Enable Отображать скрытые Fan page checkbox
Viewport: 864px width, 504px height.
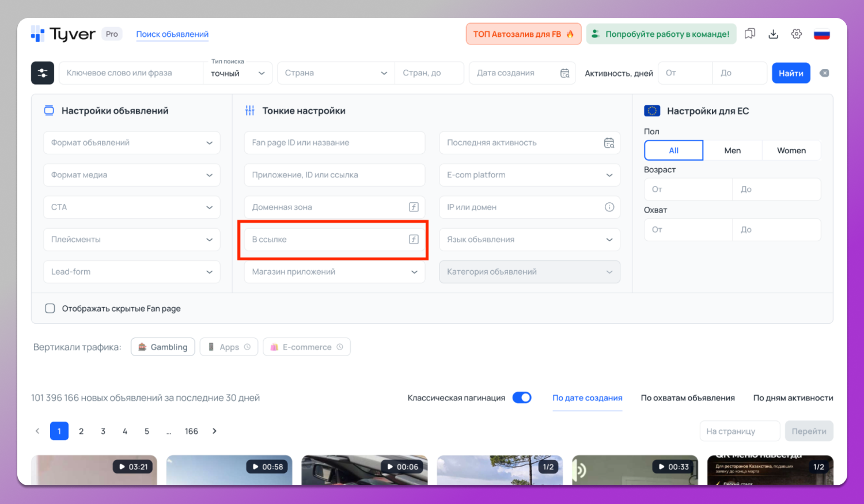pos(50,308)
